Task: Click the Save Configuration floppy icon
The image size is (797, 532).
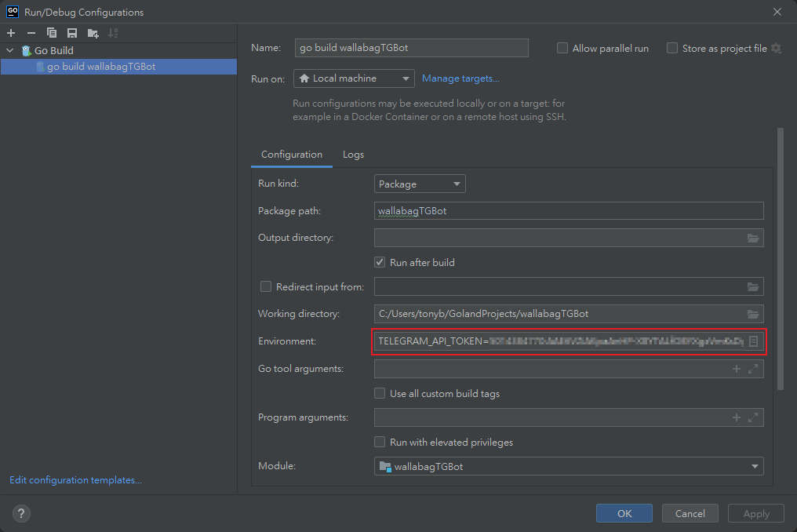Action: (72, 33)
